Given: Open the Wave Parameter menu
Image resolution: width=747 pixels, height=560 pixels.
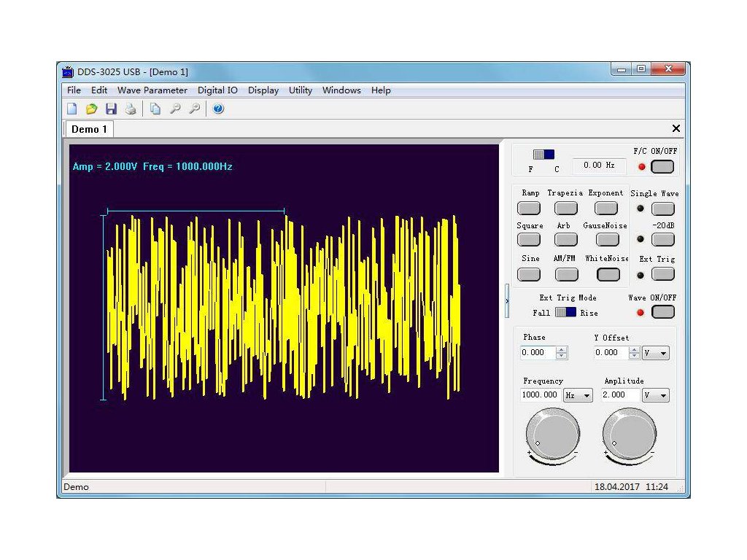Looking at the screenshot, I should point(152,90).
